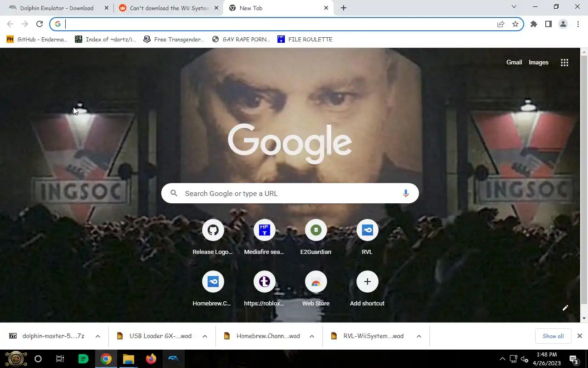The height and width of the screenshot is (368, 588).
Task: Click the page vertical scrollbar
Action: coord(584,179)
